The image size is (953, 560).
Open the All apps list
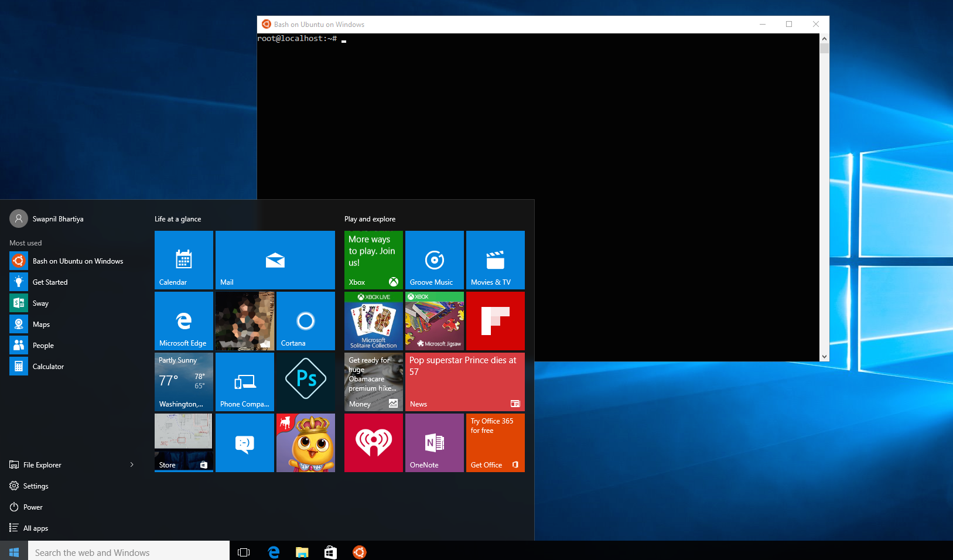pyautogui.click(x=35, y=528)
